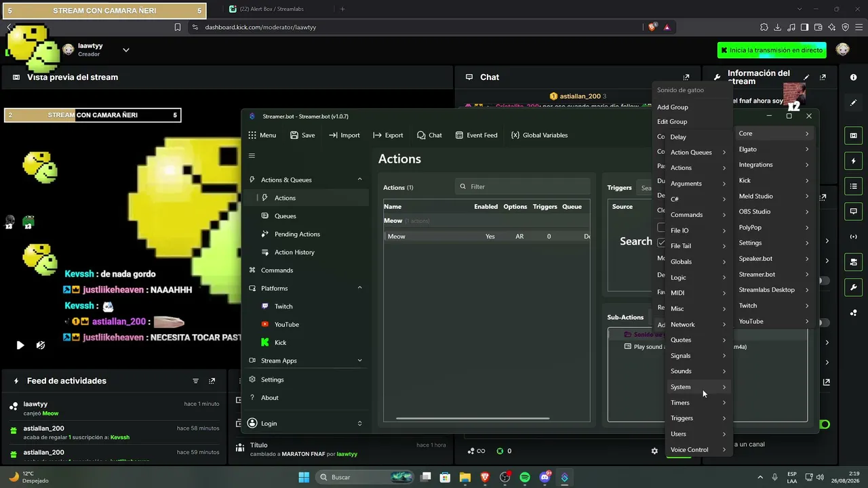Screen dimensions: 868x488
Task: Click Inicia la transmisión en directo button
Action: (772, 50)
